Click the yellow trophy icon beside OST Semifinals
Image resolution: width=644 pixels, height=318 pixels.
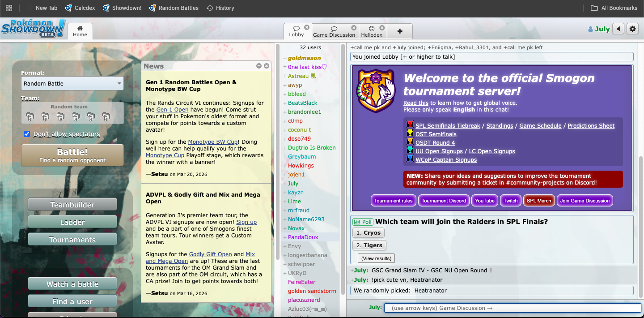[x=410, y=133]
